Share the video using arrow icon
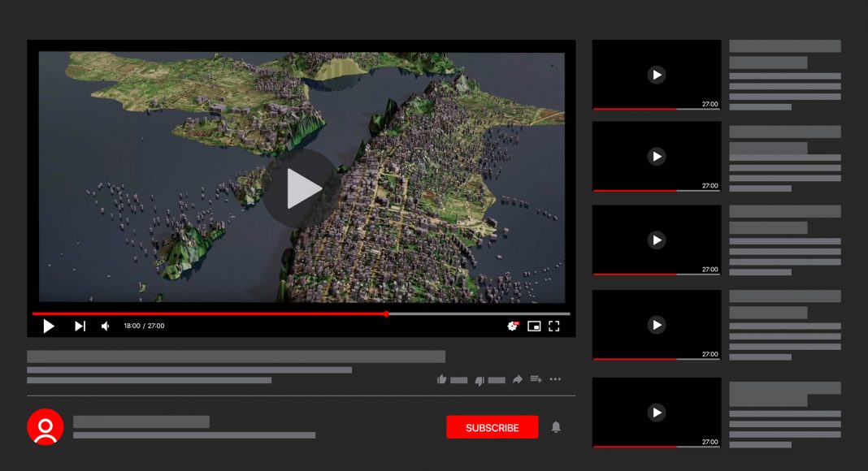868x471 pixels. click(x=517, y=379)
